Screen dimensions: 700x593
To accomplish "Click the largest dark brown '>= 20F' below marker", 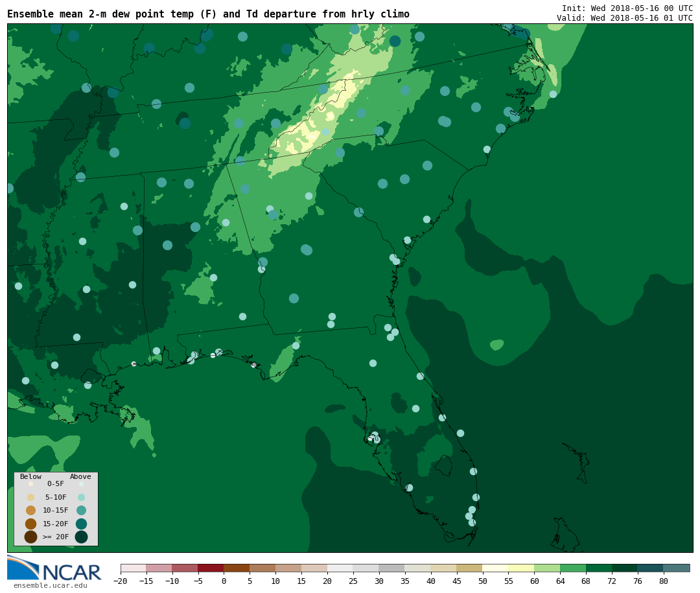I will click(30, 537).
